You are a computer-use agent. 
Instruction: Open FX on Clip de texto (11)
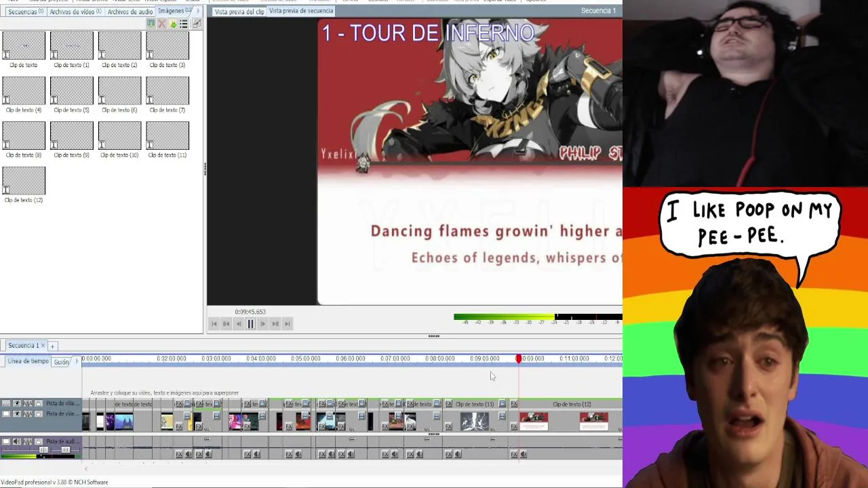coord(448,404)
